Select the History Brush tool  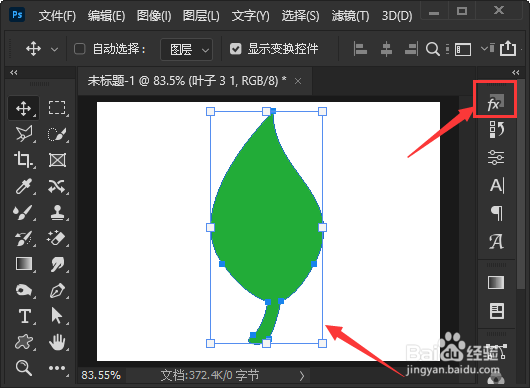(x=23, y=238)
